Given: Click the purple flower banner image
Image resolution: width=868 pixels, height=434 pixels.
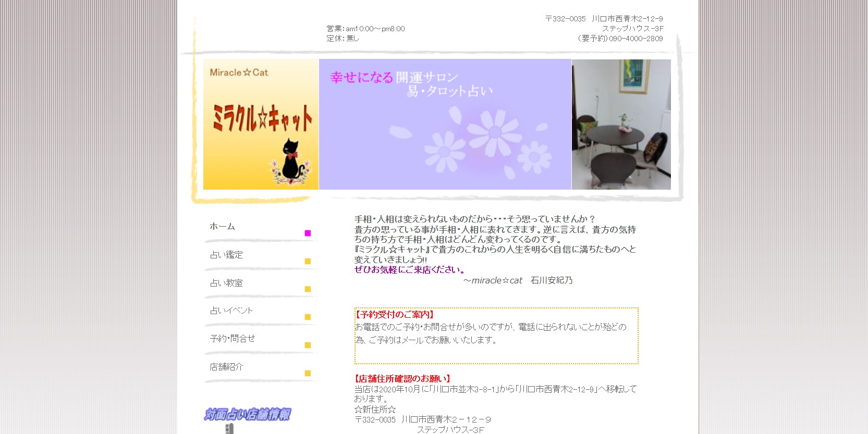Looking at the screenshot, I should coord(445,125).
